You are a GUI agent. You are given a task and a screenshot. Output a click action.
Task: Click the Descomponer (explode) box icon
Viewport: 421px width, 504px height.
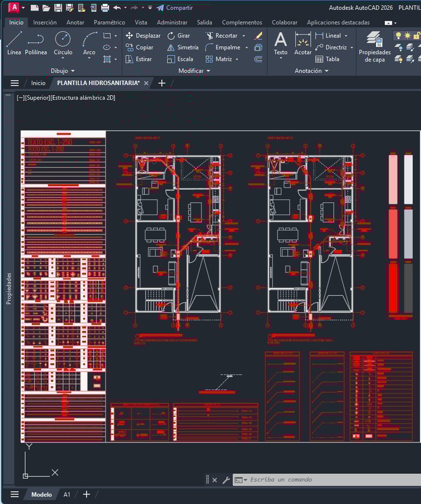coord(258,48)
